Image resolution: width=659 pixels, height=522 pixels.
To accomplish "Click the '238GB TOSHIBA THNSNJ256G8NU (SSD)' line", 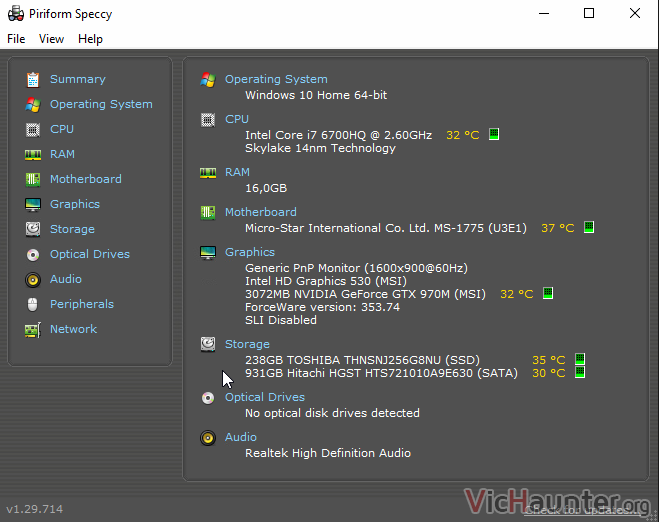I will tap(362, 360).
